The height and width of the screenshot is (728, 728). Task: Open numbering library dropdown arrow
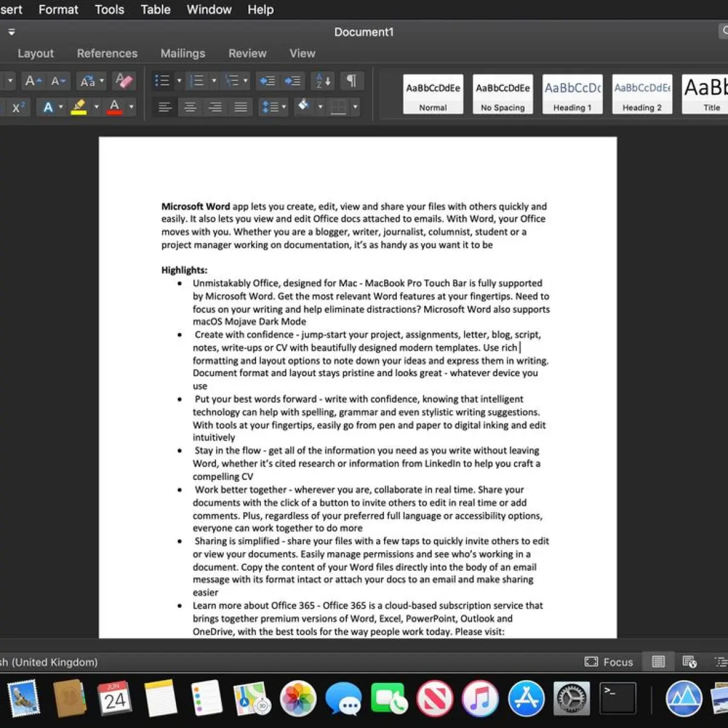214,81
